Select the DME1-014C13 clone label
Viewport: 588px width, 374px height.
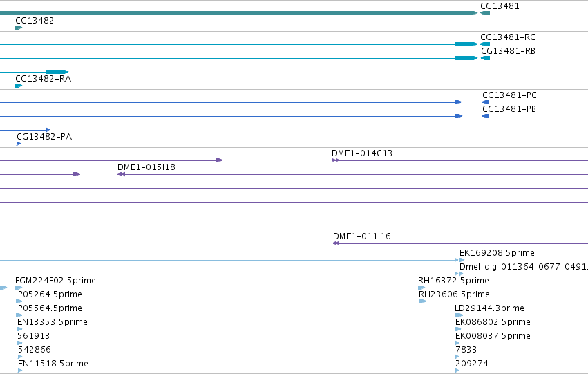362,153
